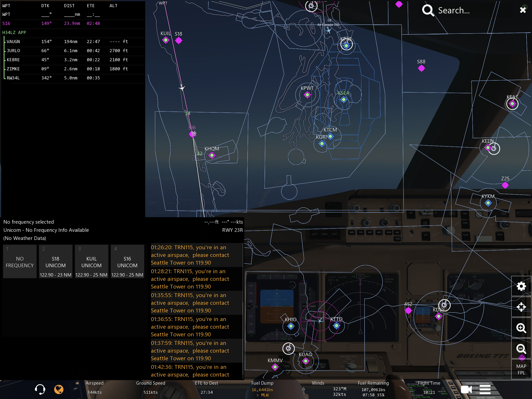Zoom in on the map
Image resolution: width=532 pixels, height=399 pixels.
(x=521, y=327)
